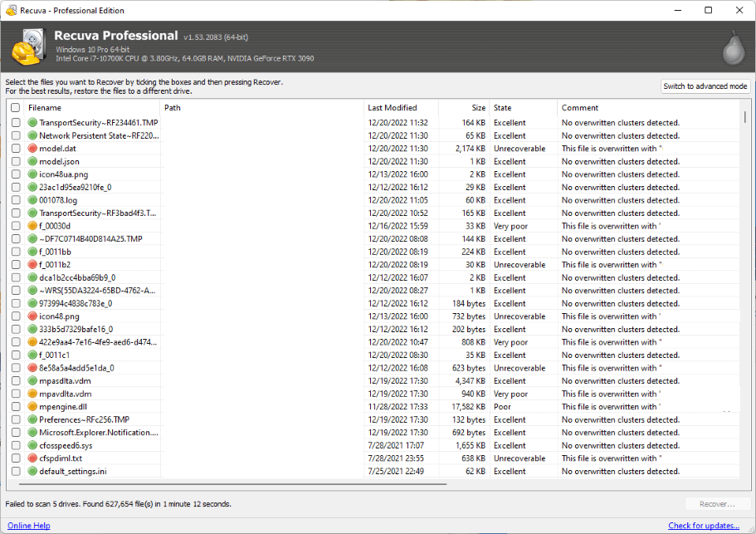Click the Recuva hard-hat drive logo
The image size is (756, 534).
(x=28, y=47)
